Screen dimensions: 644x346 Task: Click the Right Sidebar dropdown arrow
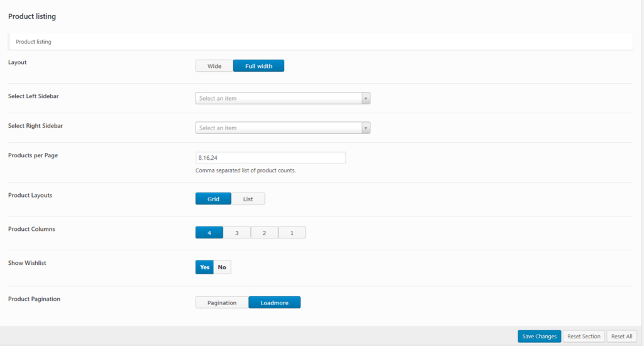click(x=365, y=128)
